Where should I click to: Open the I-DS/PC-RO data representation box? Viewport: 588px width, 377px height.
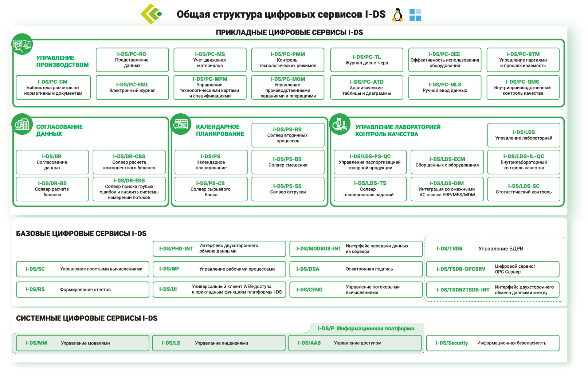[132, 60]
